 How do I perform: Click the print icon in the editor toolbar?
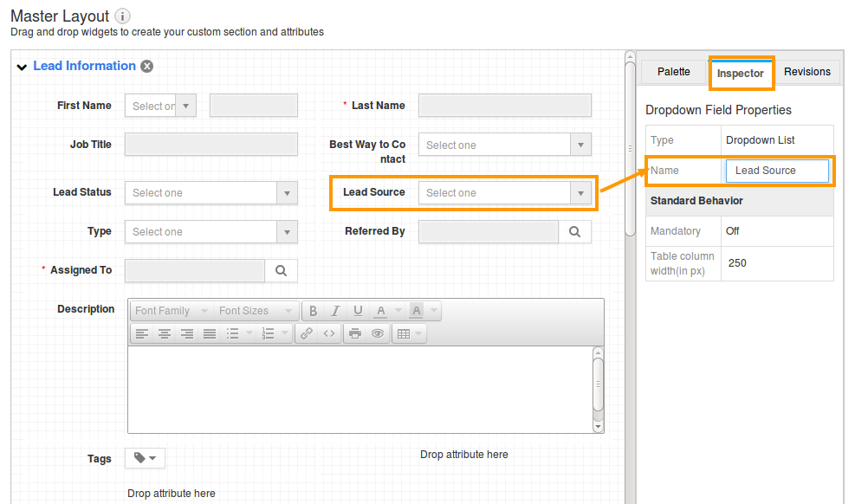tap(356, 332)
